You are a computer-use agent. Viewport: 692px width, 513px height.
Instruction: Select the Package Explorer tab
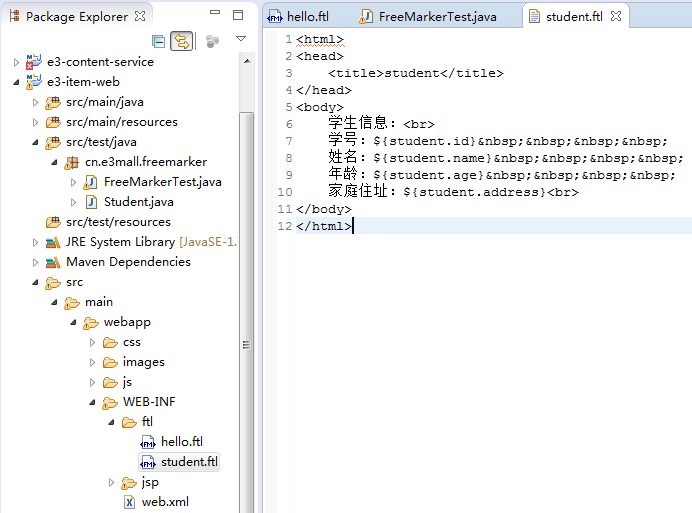(x=76, y=17)
